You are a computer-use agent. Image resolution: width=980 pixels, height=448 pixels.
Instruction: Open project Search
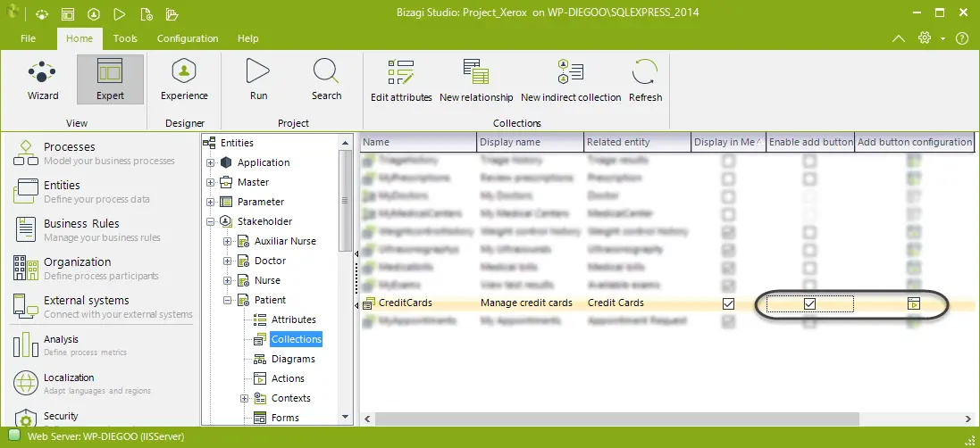[326, 79]
